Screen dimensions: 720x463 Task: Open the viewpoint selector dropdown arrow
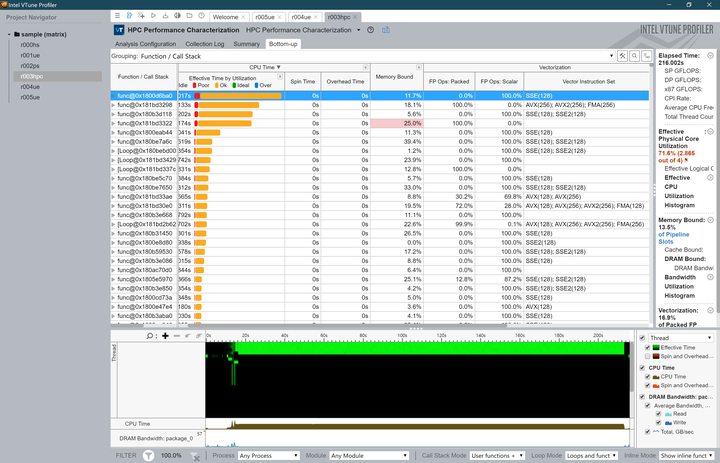pos(359,30)
